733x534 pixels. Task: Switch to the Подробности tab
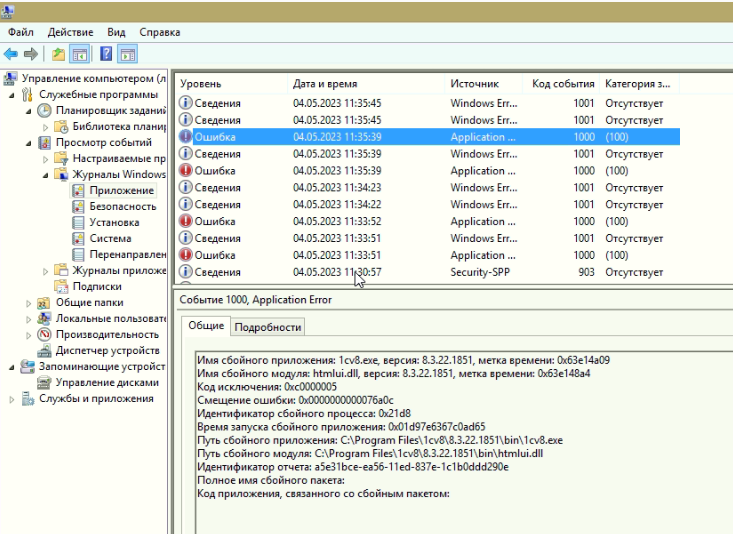click(267, 327)
